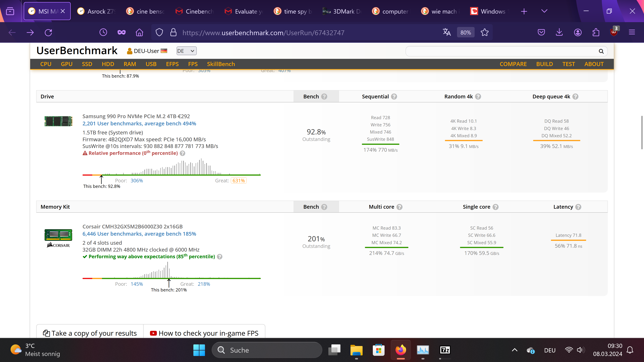The image size is (644, 362).
Task: Click the help icon next to Sequential
Action: 394,97
